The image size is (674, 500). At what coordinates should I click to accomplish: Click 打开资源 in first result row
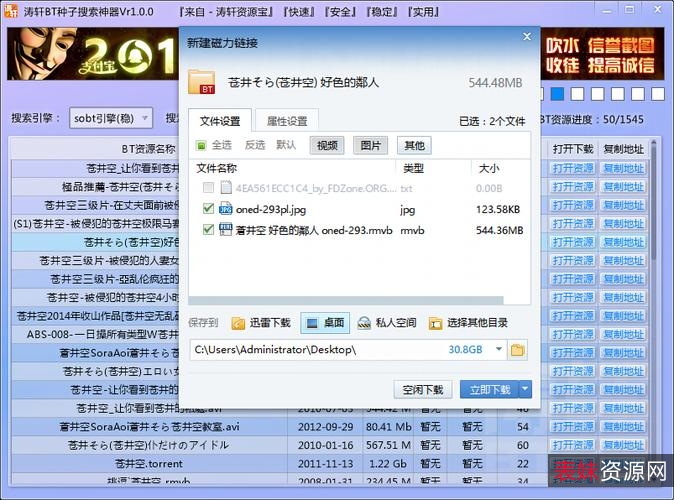point(573,168)
